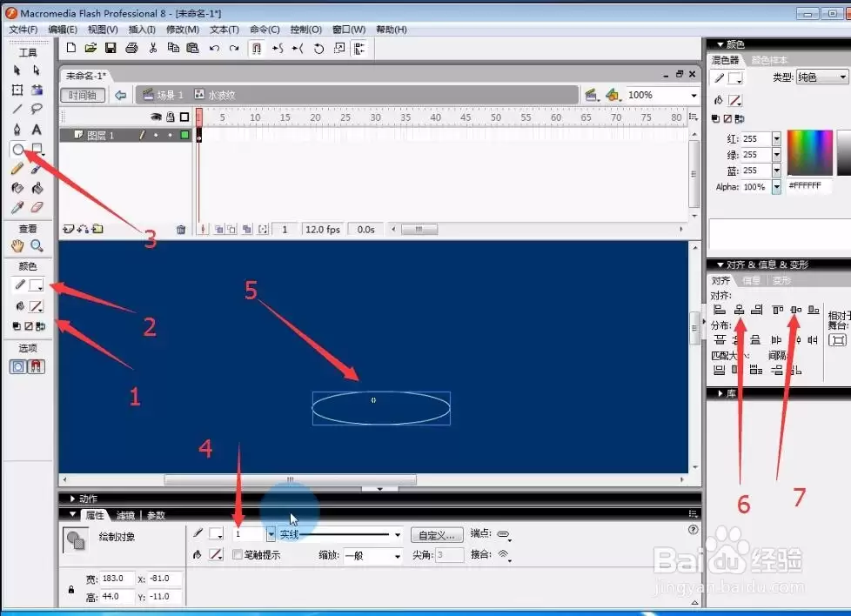Click the rainbow color picker gradient
851x616 pixels.
pyautogui.click(x=810, y=152)
